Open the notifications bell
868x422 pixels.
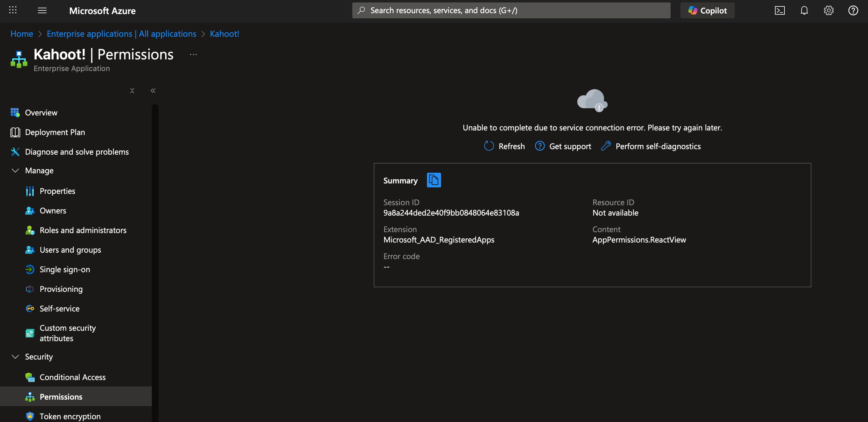[804, 10]
